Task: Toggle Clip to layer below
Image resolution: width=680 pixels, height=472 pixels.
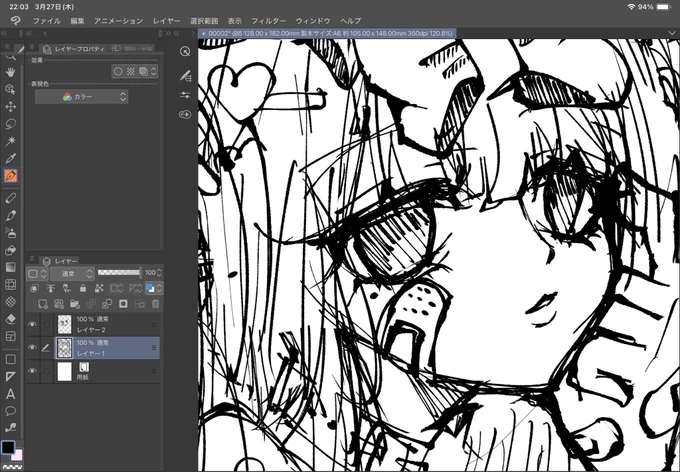Action: click(x=35, y=288)
